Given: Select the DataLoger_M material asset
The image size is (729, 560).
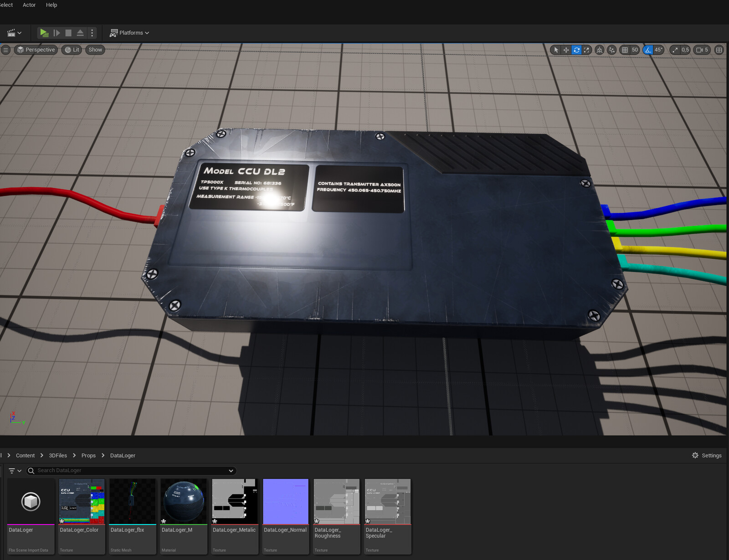Looking at the screenshot, I should pos(184,516).
